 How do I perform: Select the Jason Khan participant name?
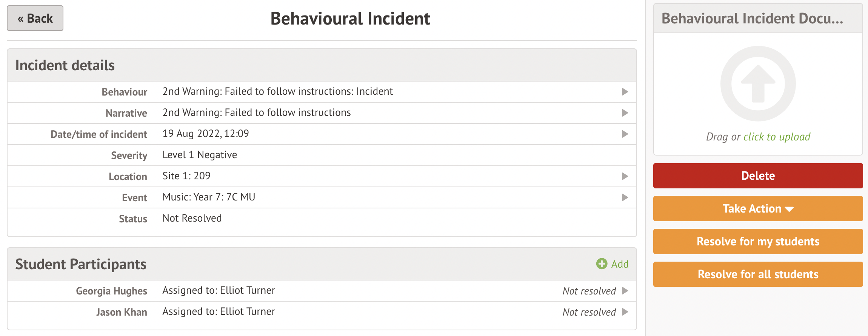[x=122, y=312]
